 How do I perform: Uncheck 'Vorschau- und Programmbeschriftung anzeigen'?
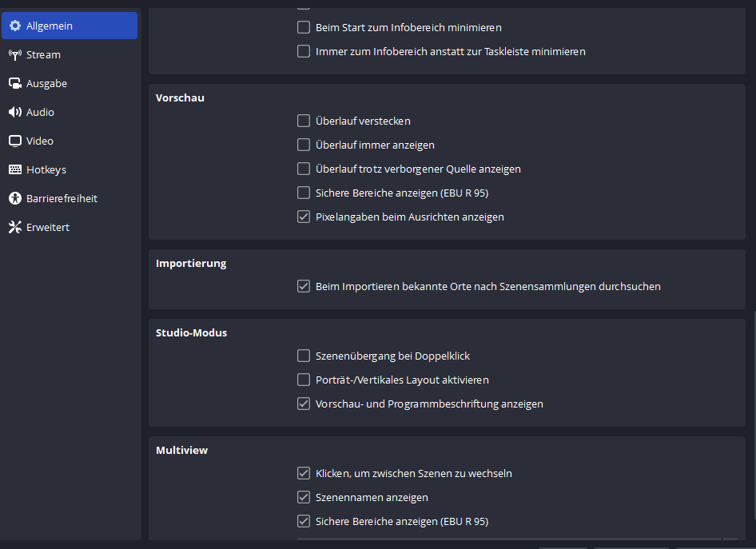tap(304, 404)
